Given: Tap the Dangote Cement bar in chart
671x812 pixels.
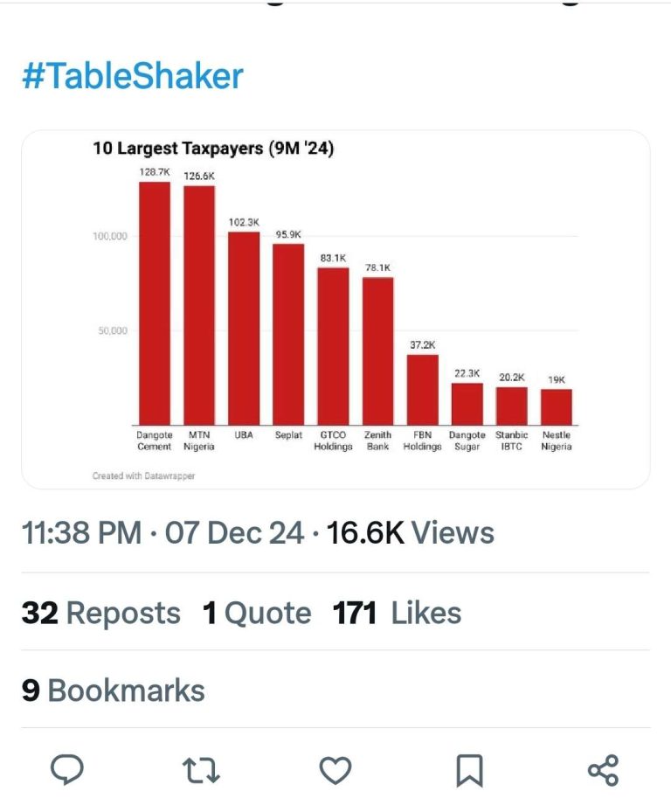Looking at the screenshot, I should tap(155, 302).
